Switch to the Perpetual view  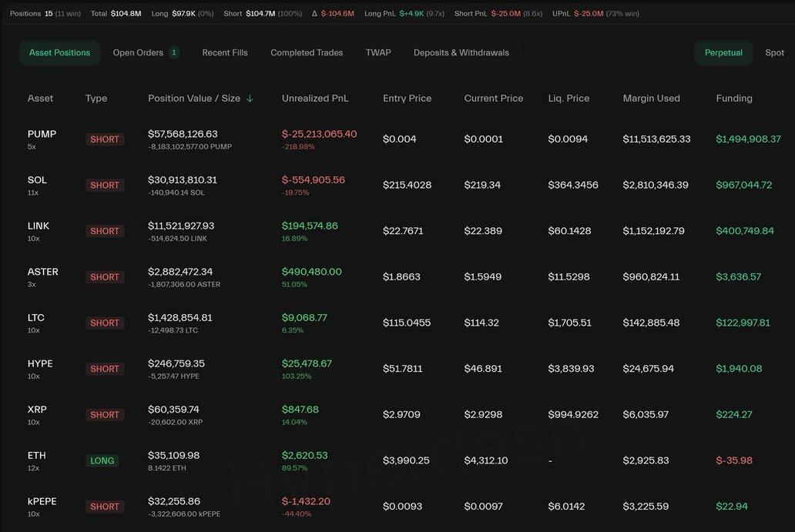pyautogui.click(x=723, y=52)
